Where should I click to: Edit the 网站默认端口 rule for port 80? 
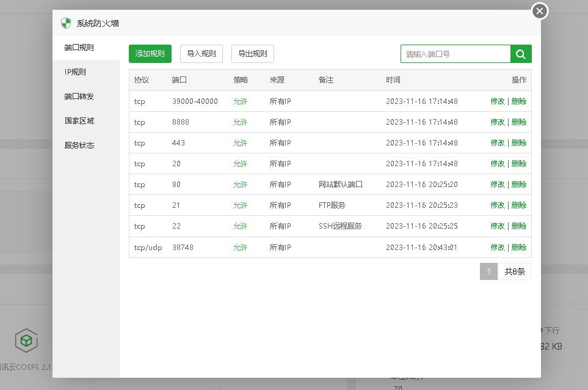click(x=498, y=184)
